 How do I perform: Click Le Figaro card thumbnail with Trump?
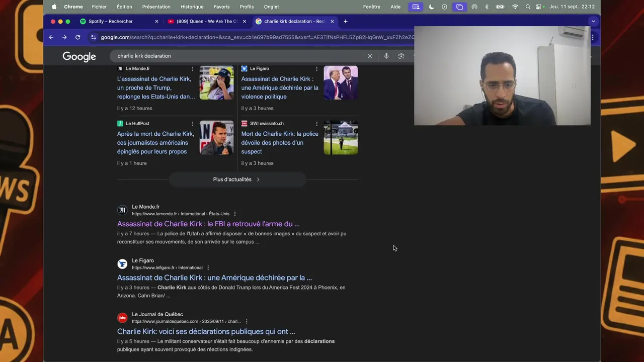(x=341, y=82)
